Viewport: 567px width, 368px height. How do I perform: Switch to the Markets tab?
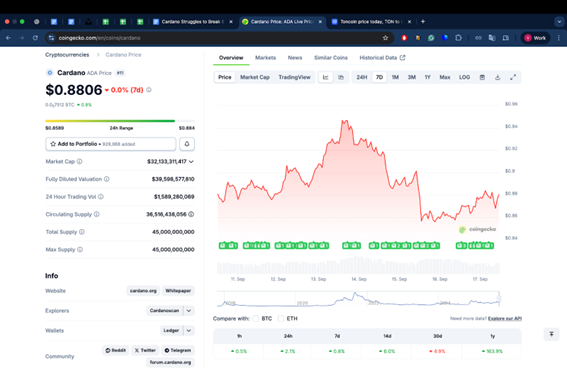(x=265, y=58)
